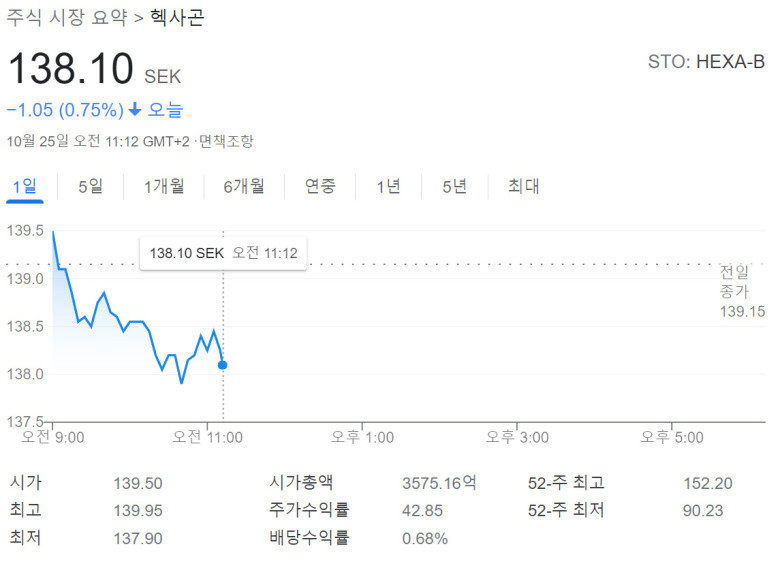Click the 138.10 SEK chart tooltip

click(223, 253)
